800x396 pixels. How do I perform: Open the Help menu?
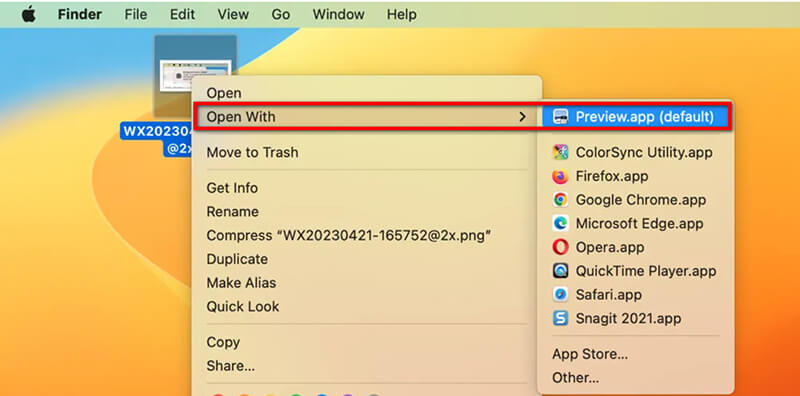click(x=402, y=15)
